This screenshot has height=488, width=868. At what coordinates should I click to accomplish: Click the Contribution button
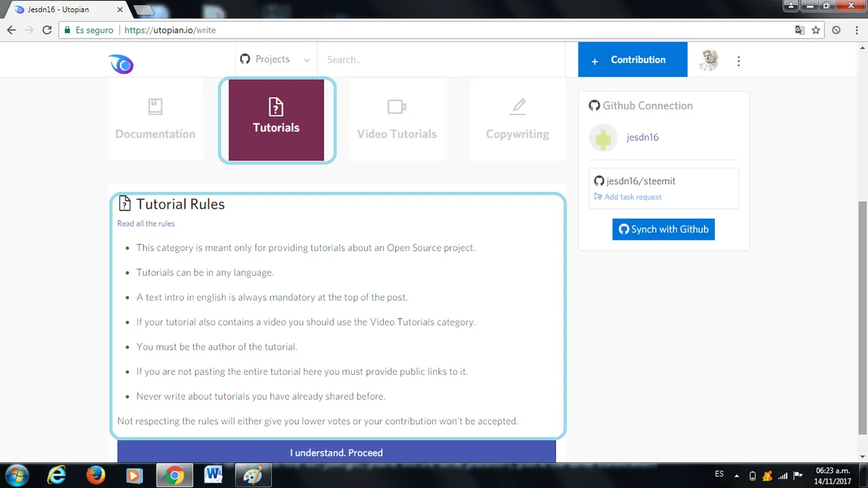pyautogui.click(x=633, y=60)
